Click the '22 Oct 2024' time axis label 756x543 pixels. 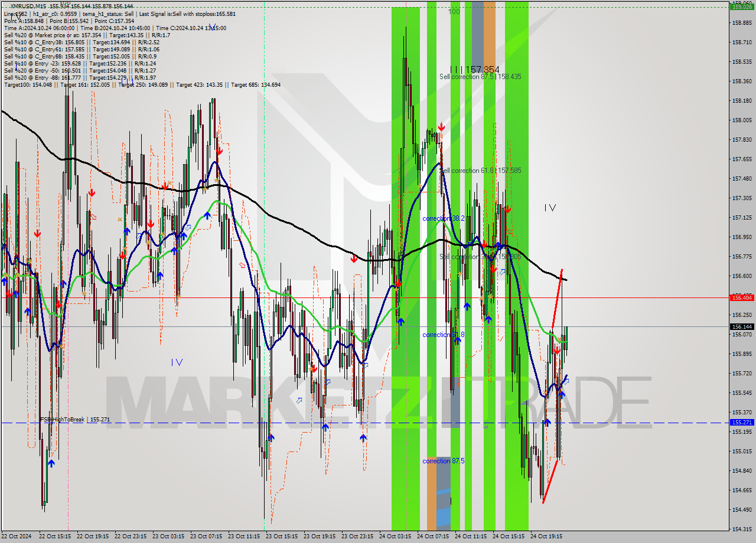17,537
